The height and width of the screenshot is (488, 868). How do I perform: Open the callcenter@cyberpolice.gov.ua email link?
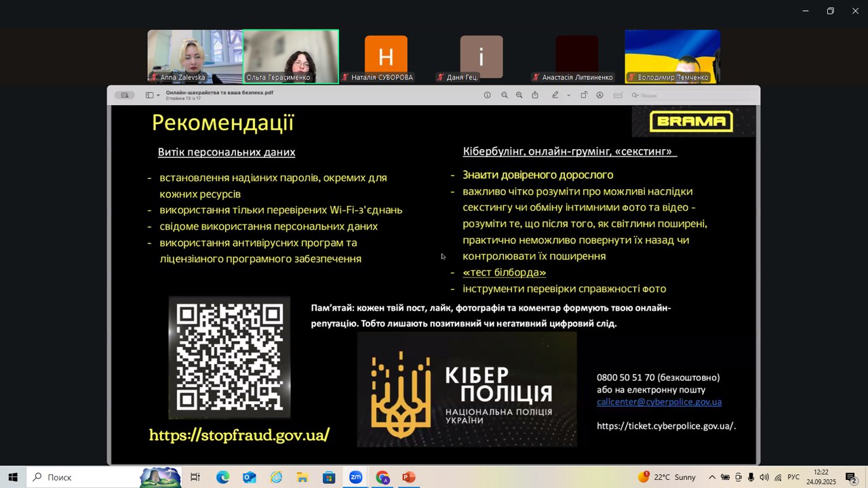coord(658,402)
